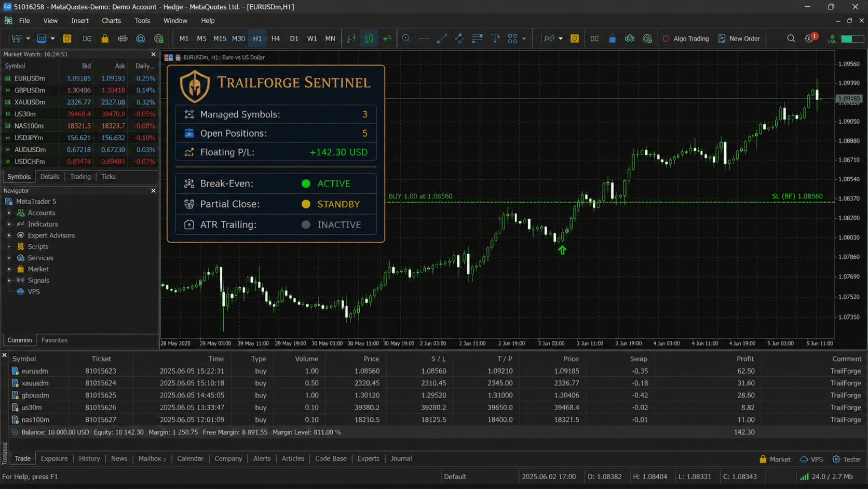Expand the Services tree node
868x489 pixels.
click(9, 258)
